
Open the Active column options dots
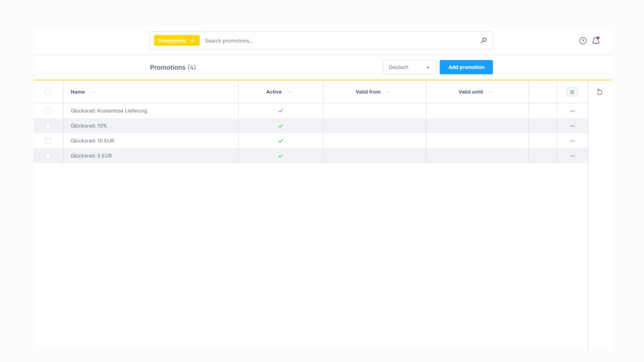coord(290,92)
